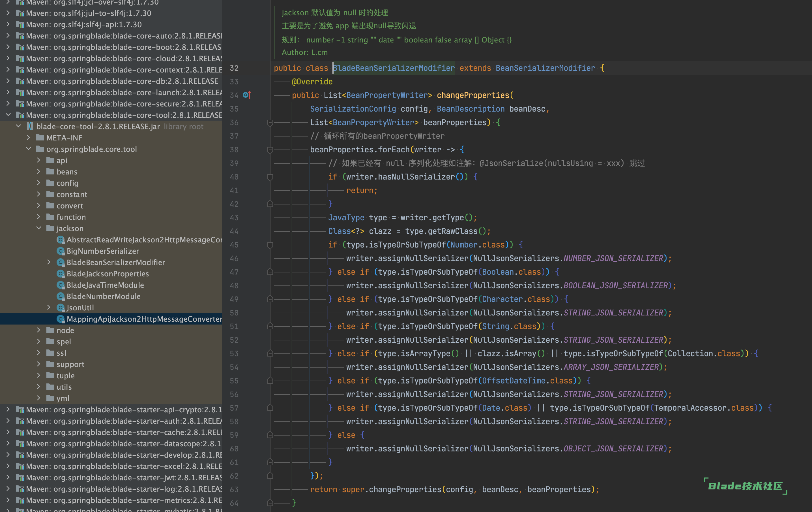This screenshot has width=812, height=512.
Task: Click the jackson folder icon
Action: click(51, 229)
